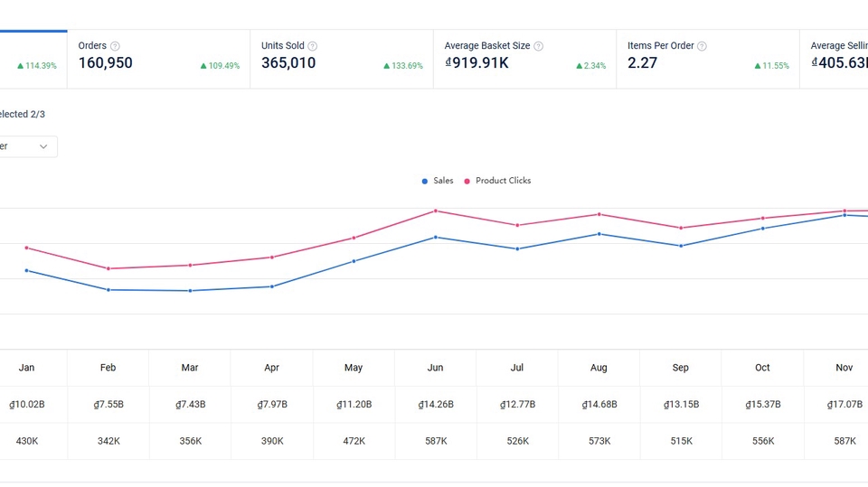Select the Units Sold metric card

click(x=341, y=59)
